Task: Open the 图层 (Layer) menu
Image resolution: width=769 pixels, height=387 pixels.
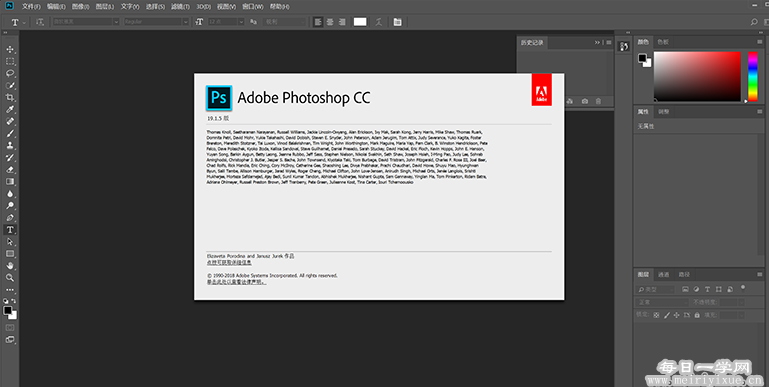Action: coord(105,6)
